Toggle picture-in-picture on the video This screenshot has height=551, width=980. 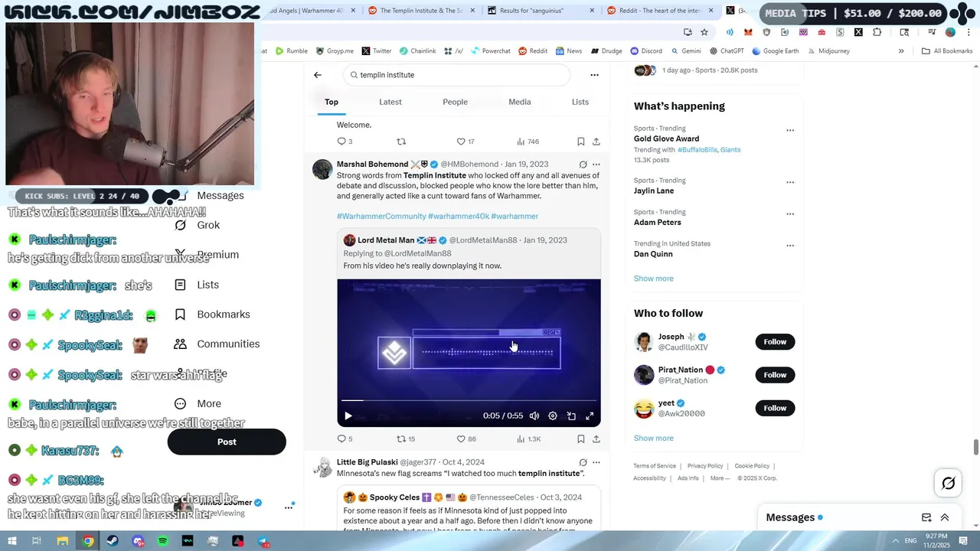tap(571, 416)
